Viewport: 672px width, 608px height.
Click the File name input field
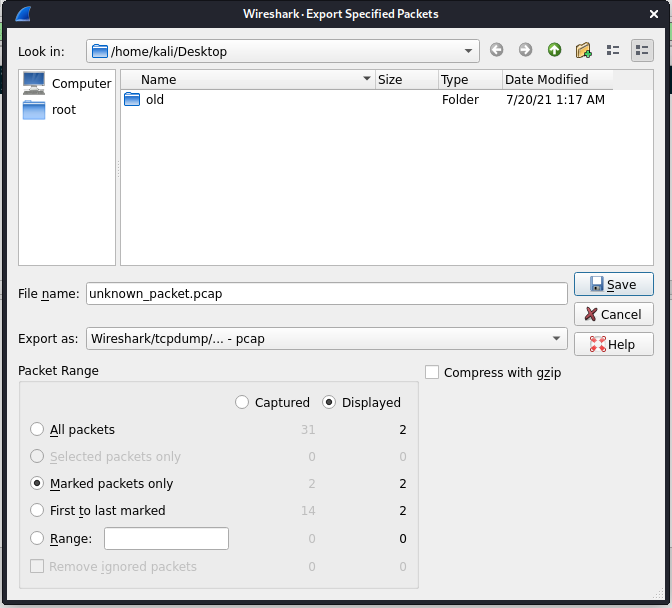[326, 293]
